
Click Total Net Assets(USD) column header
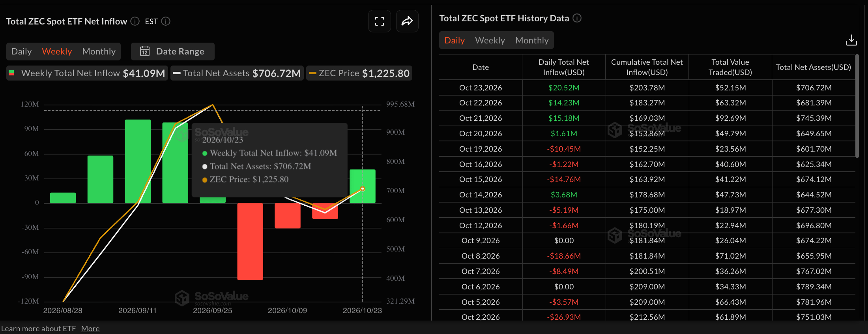[814, 67]
